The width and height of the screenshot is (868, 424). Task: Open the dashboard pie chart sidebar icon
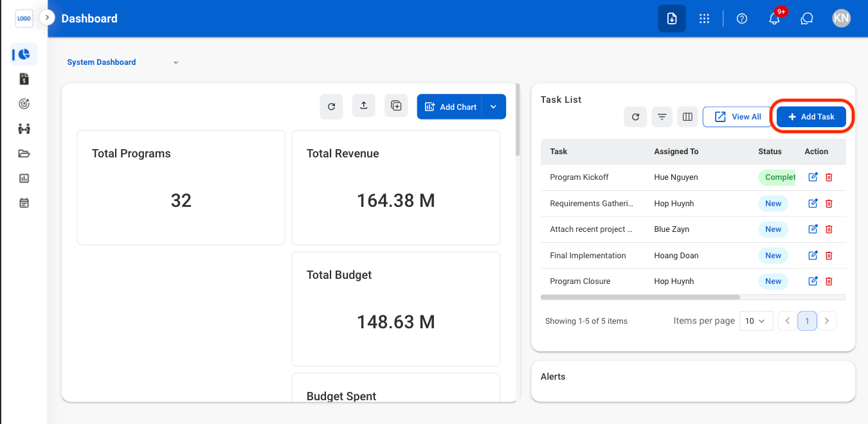[24, 55]
